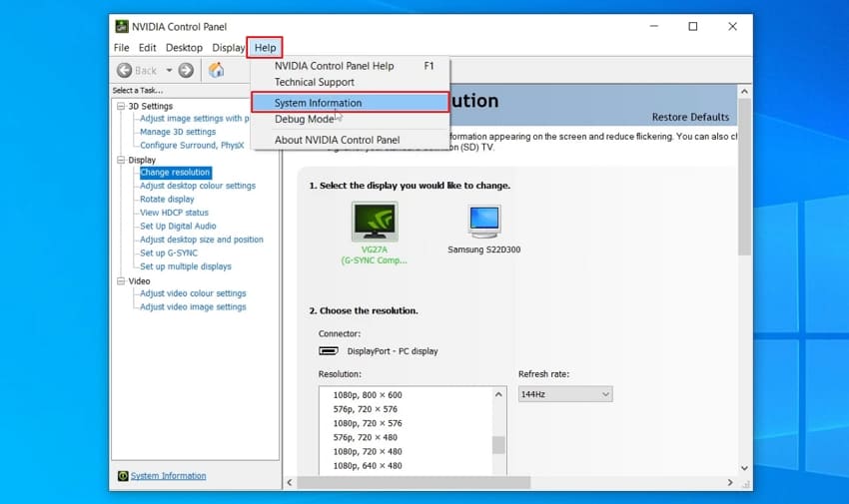
Task: Open the Display menu
Action: pos(229,48)
